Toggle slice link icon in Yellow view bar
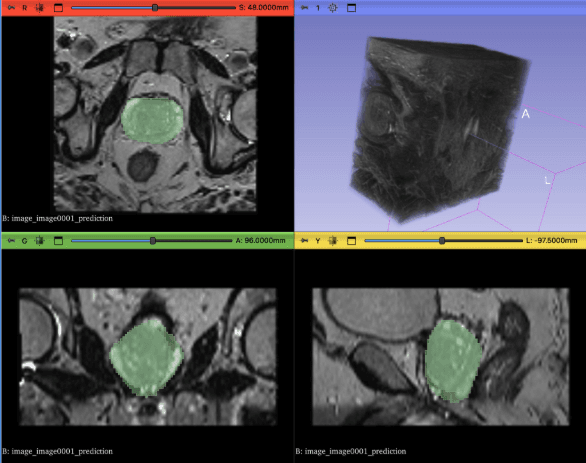The width and height of the screenshot is (586, 463). click(x=333, y=241)
